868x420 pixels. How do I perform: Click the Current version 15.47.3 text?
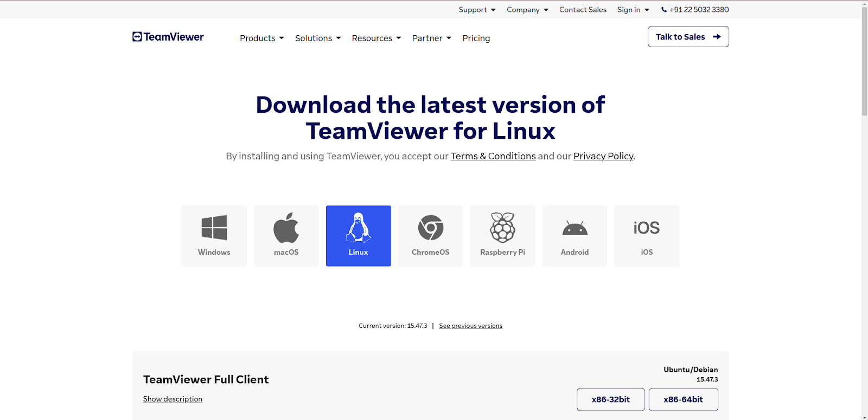point(393,326)
